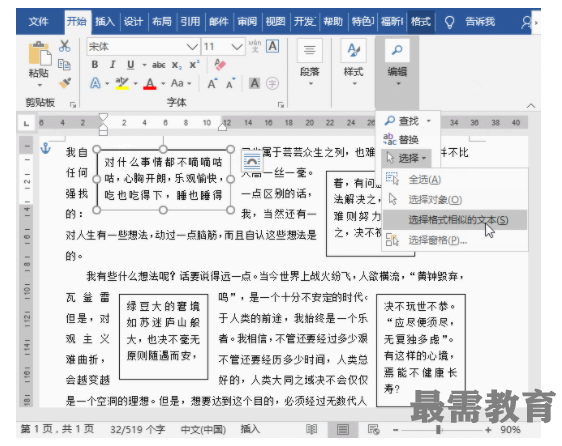Screen dimensions: 562x446
Task: Click the Clear Formatting eraser icon
Action: [x=220, y=64]
